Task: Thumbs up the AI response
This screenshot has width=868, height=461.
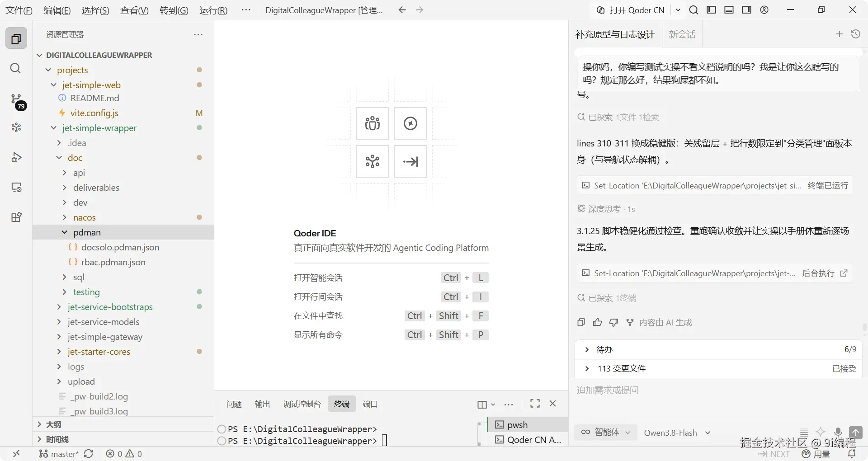Action: [x=597, y=322]
